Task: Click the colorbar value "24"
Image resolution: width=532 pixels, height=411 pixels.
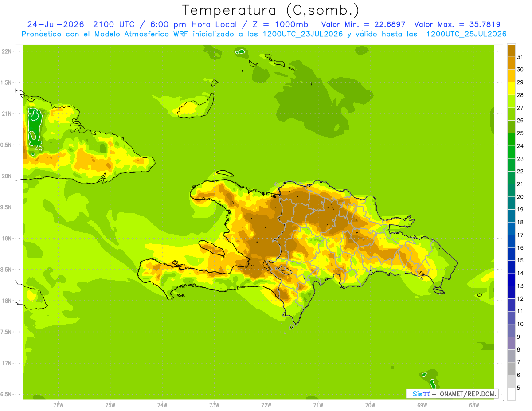Action: (520, 146)
